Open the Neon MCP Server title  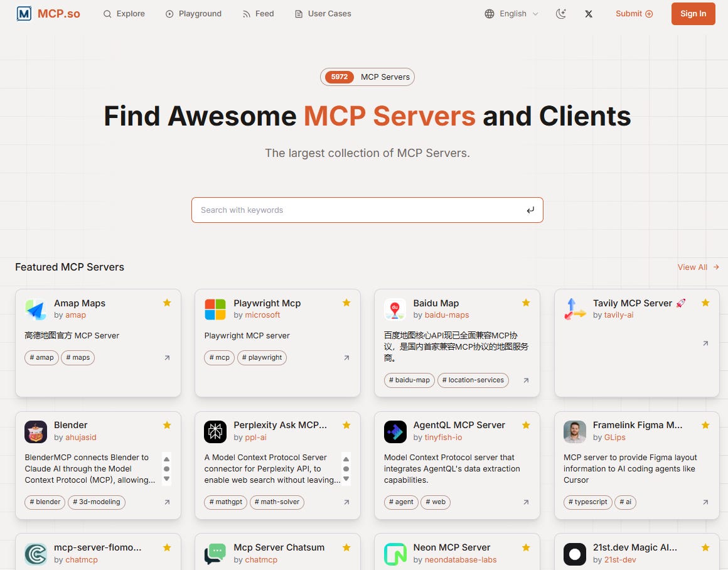coord(452,547)
